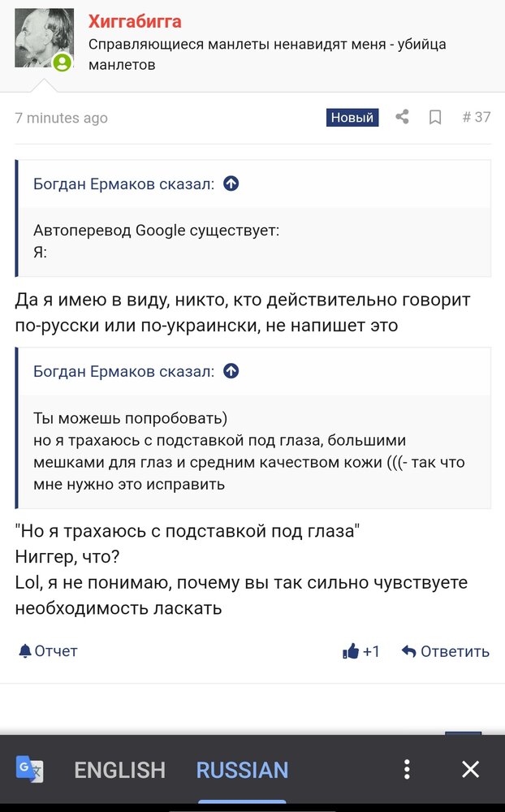Click second Богдан Ермаков сказал quote header
Screen dimensions: 505x812
[x=123, y=371]
